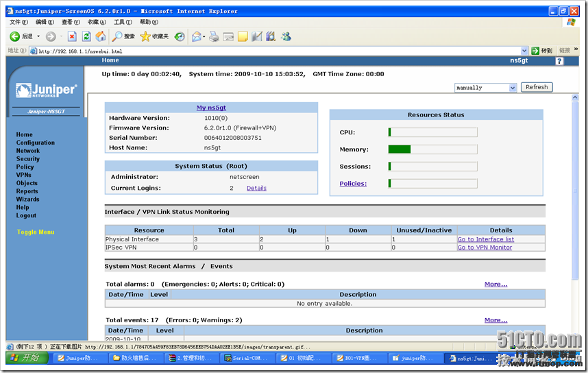The image size is (588, 373).
Task: Expand the toolbar links chevron
Action: [576, 49]
